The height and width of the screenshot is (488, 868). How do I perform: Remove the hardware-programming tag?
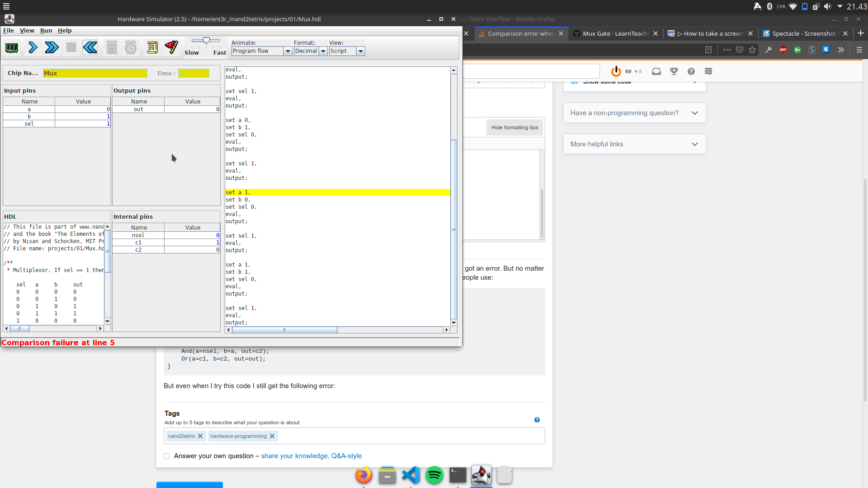(272, 436)
